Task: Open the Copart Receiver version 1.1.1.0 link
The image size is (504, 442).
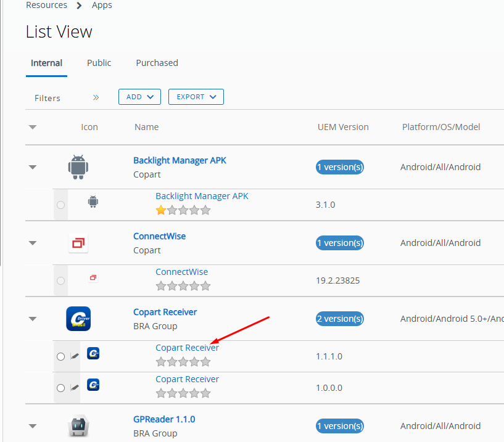Action: [x=187, y=348]
